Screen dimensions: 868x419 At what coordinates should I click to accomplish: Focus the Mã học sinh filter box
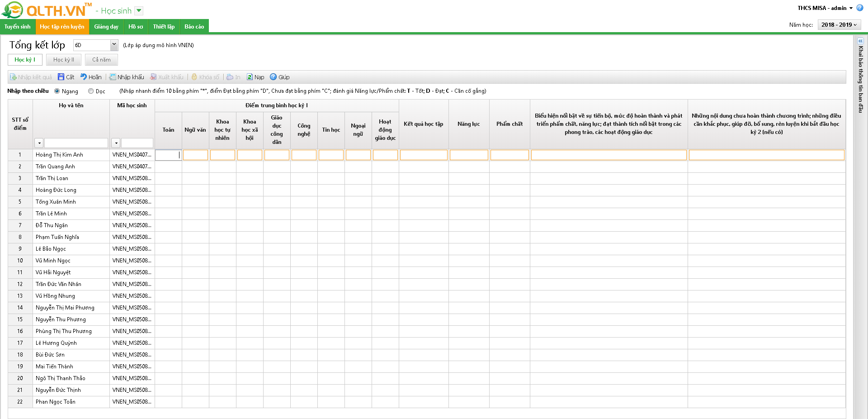(137, 143)
